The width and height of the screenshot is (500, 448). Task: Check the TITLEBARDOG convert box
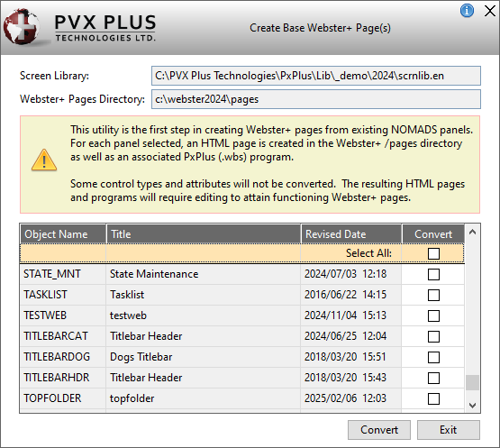[x=433, y=357]
